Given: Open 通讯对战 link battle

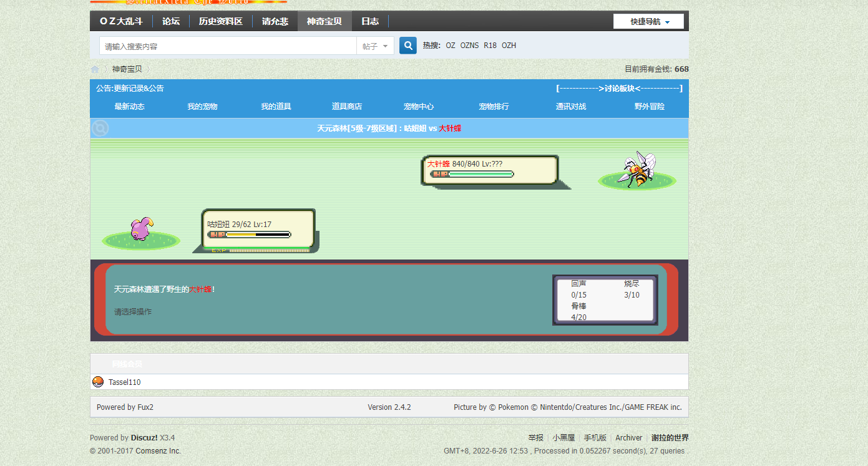Looking at the screenshot, I should 571,107.
